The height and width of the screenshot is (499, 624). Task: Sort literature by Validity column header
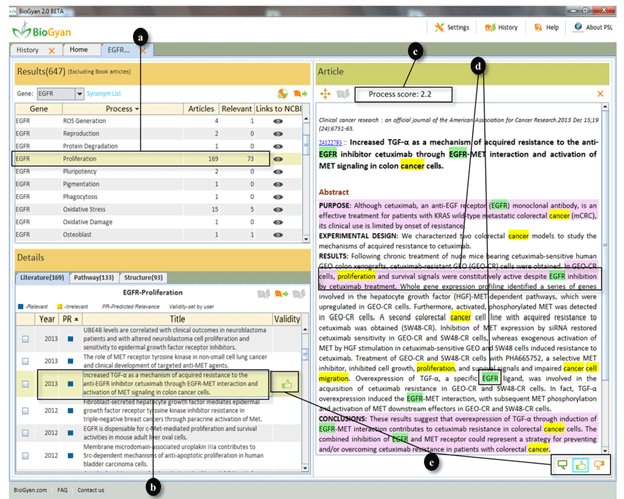287,319
